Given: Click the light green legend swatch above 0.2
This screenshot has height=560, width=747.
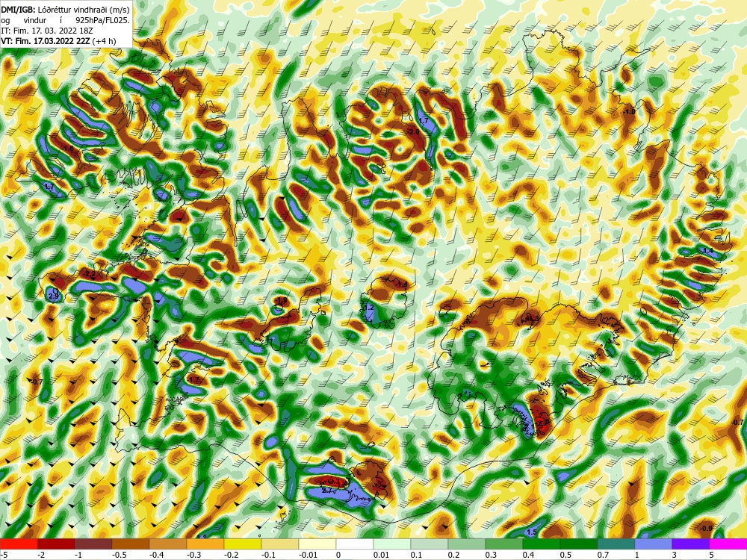Looking at the screenshot, I should (467, 544).
